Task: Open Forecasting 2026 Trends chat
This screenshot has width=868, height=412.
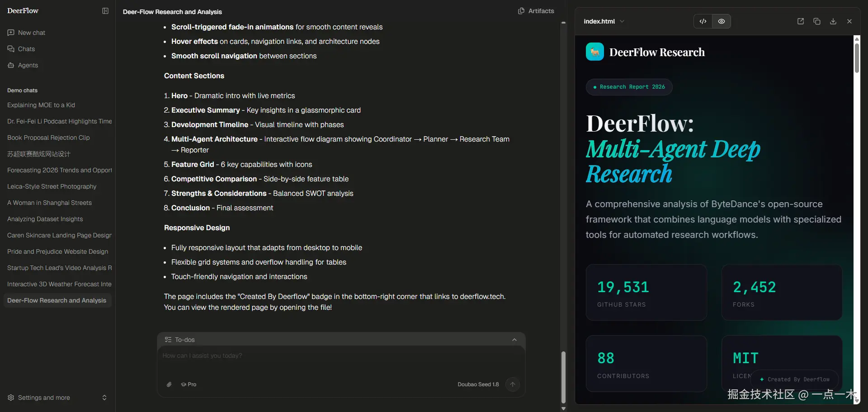Action: coord(57,170)
